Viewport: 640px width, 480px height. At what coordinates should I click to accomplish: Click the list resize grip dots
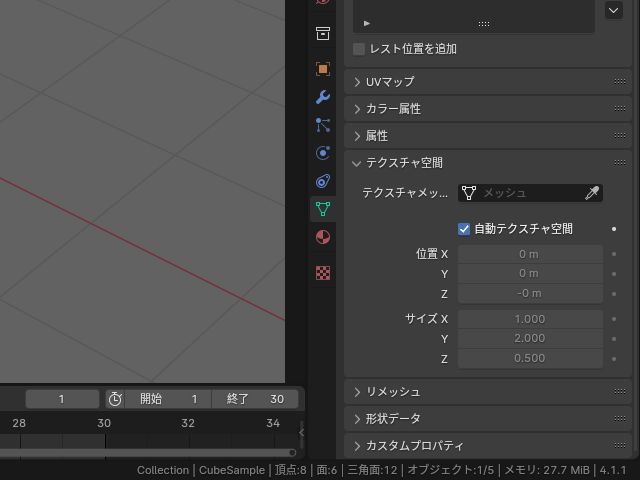pyautogui.click(x=484, y=24)
